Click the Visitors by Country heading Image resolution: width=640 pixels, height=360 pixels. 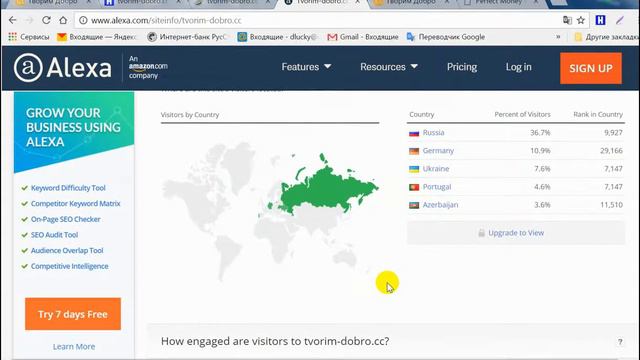190,115
